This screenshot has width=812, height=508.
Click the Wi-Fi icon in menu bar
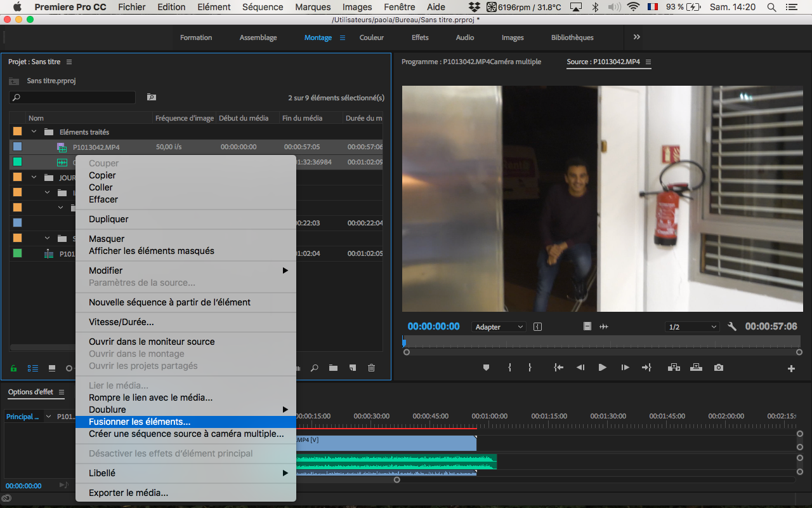coord(633,7)
